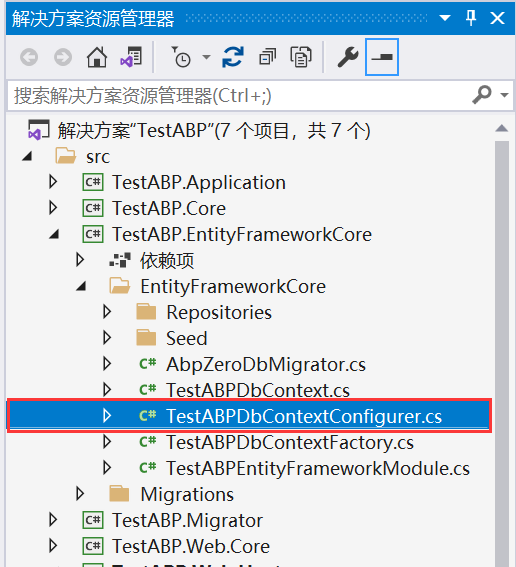Click the Forward navigation arrow in toolbar
Screen dimensions: 516x567
(63, 57)
